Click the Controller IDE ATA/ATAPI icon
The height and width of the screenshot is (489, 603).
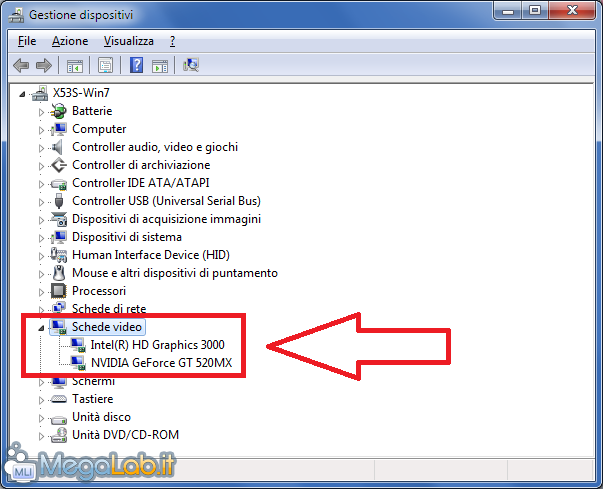point(59,184)
